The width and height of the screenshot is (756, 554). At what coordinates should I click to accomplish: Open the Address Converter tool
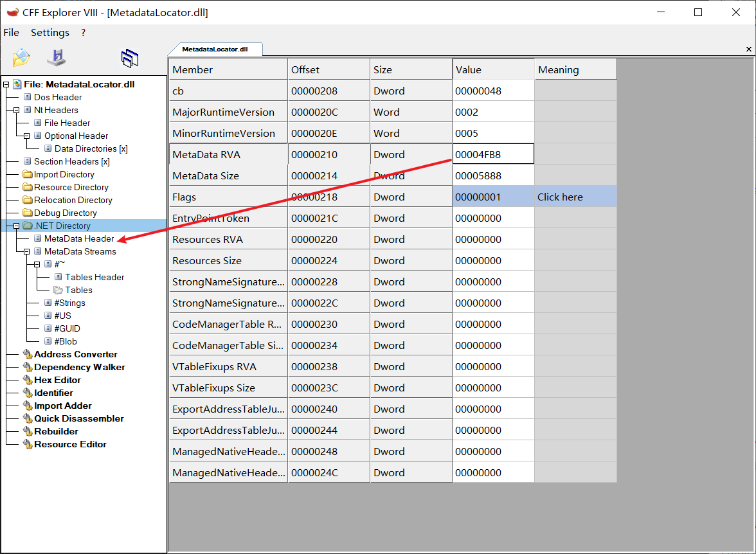76,354
